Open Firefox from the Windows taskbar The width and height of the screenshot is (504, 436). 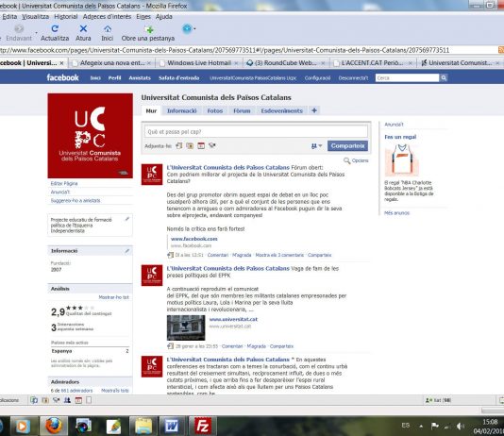pos(54,426)
